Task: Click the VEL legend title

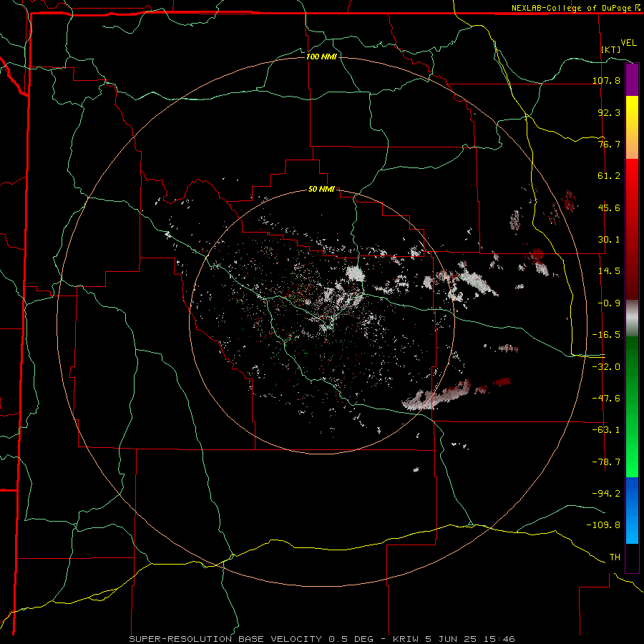Action: 628,43
